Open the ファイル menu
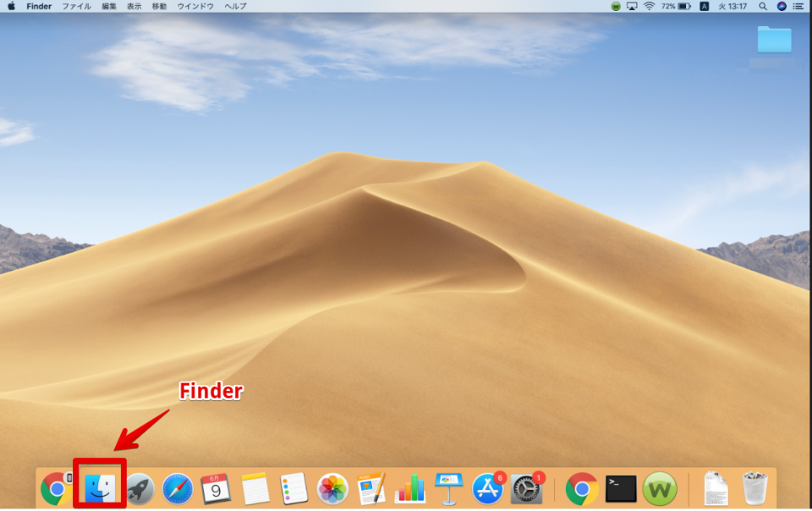The height and width of the screenshot is (511, 812). pyautogui.click(x=77, y=6)
